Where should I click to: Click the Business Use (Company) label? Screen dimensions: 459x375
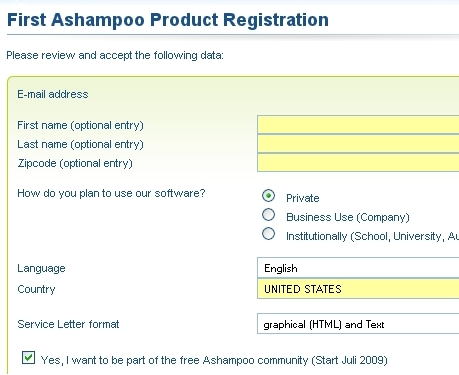[x=348, y=217]
